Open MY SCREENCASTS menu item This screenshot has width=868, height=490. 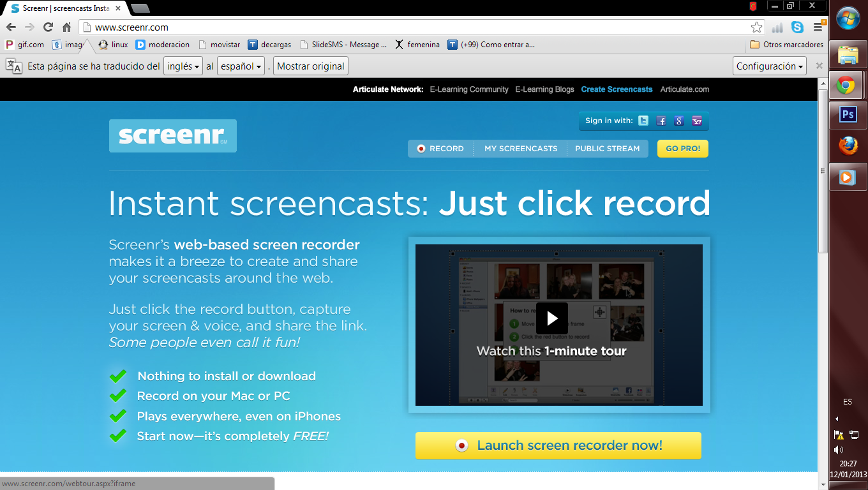tap(521, 149)
